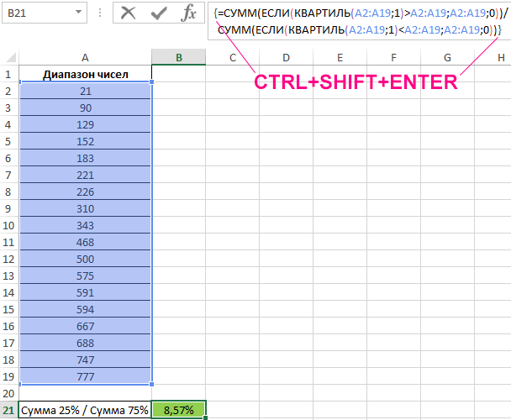
Task: Click cell 'Сумма 25% / Сумма 75%'
Action: click(86, 410)
